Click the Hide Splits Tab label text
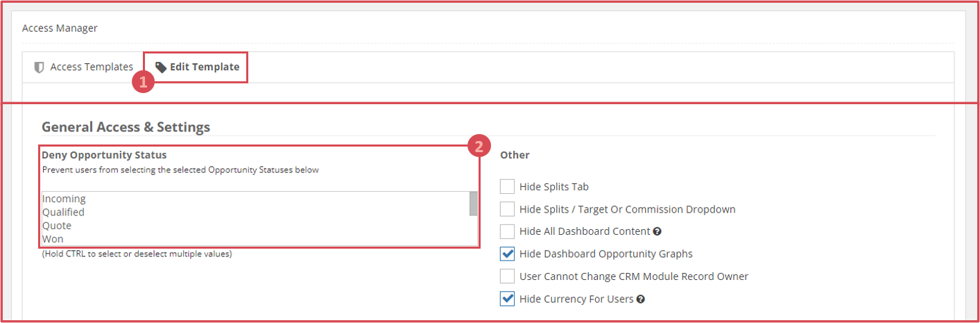The width and height of the screenshot is (980, 323). pos(554,187)
